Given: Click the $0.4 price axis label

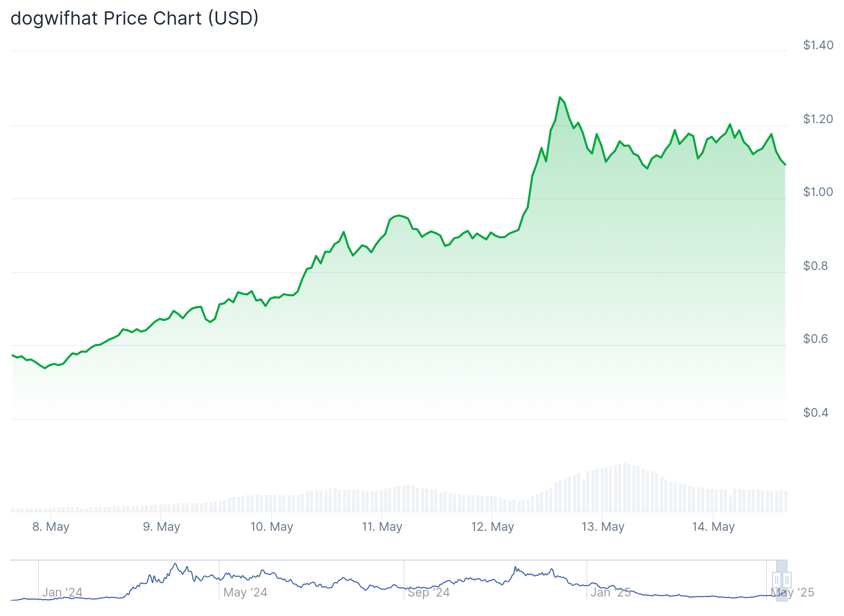Looking at the screenshot, I should (x=815, y=413).
